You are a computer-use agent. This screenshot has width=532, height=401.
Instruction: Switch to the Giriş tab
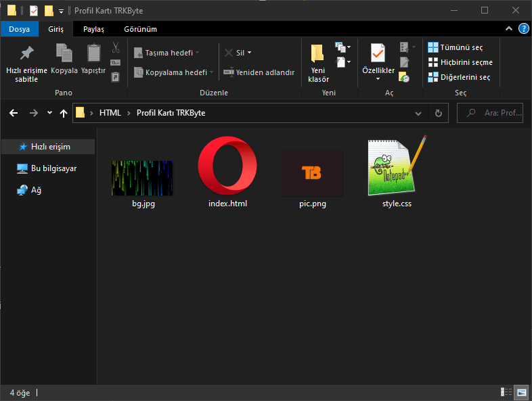[x=56, y=29]
